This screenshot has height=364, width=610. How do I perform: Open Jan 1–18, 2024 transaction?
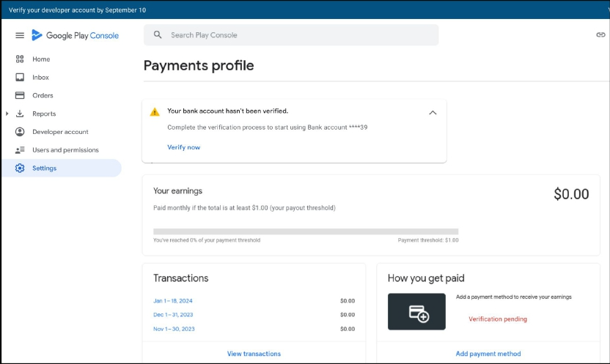[173, 301]
